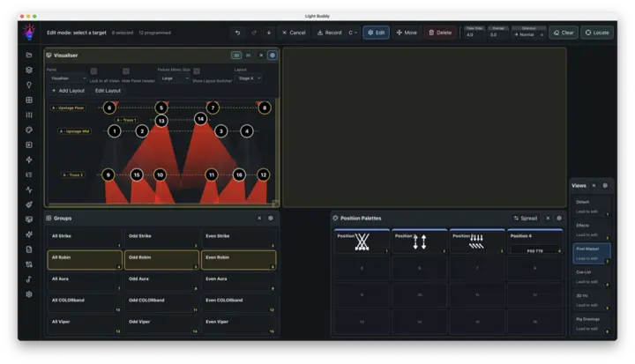Screen dimensions: 635x364
Task: Close the Groups panel
Action: [x=259, y=219]
